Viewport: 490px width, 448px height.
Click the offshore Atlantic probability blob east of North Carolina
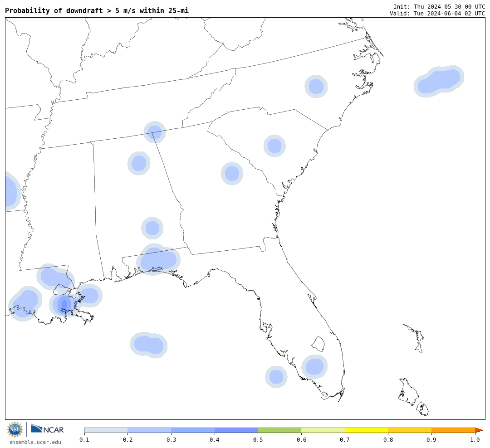(439, 82)
